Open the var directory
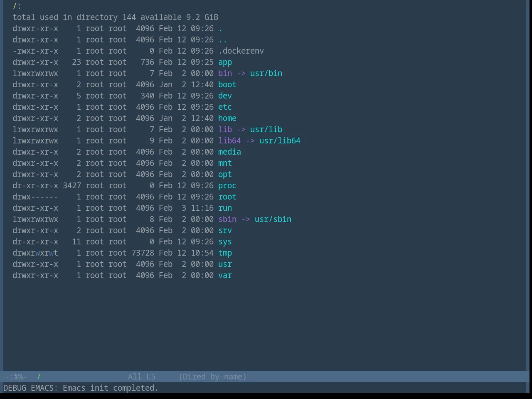The height and width of the screenshot is (399, 532). pyautogui.click(x=225, y=276)
